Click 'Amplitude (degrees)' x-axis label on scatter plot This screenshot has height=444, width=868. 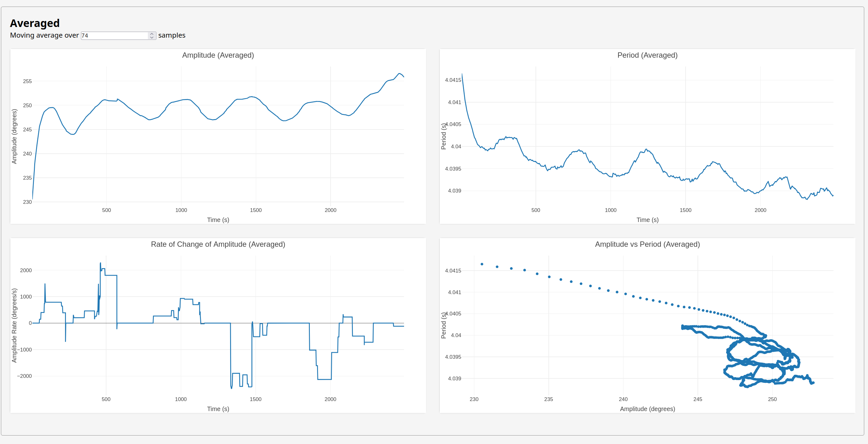click(647, 409)
